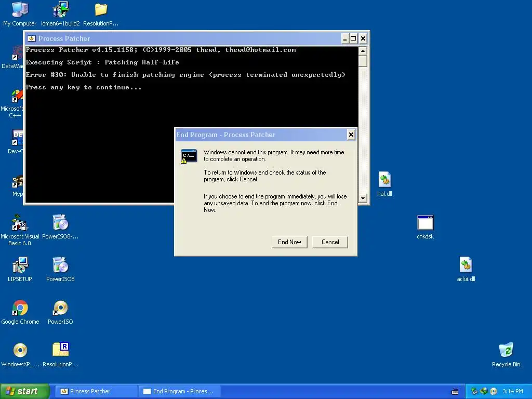Switch to End Program taskbar button

coord(179,391)
